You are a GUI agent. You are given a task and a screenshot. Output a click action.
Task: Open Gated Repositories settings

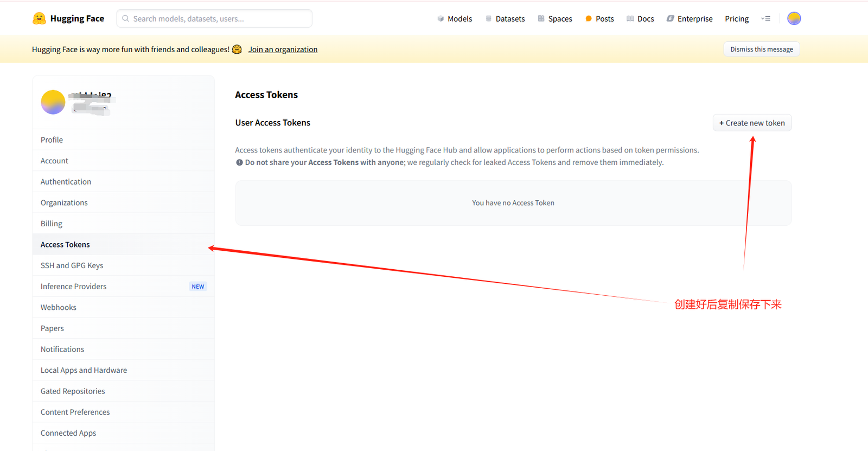point(124,391)
